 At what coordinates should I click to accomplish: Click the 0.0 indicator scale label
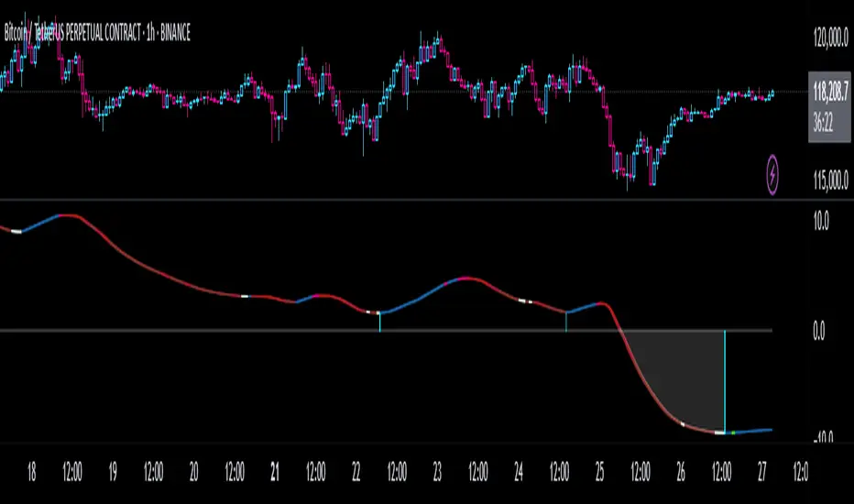click(818, 332)
